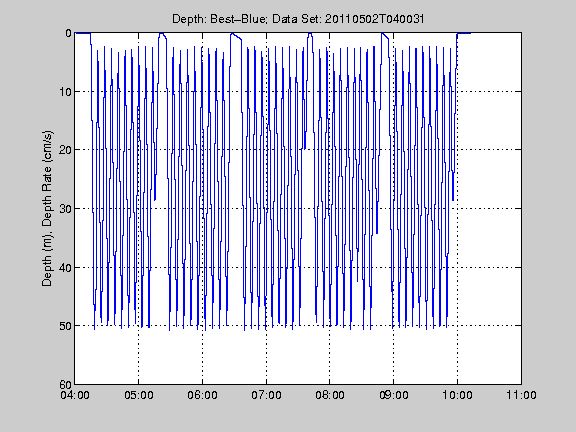Click the 0 depth y-axis tick label
The width and height of the screenshot is (576, 432).
(x=68, y=33)
